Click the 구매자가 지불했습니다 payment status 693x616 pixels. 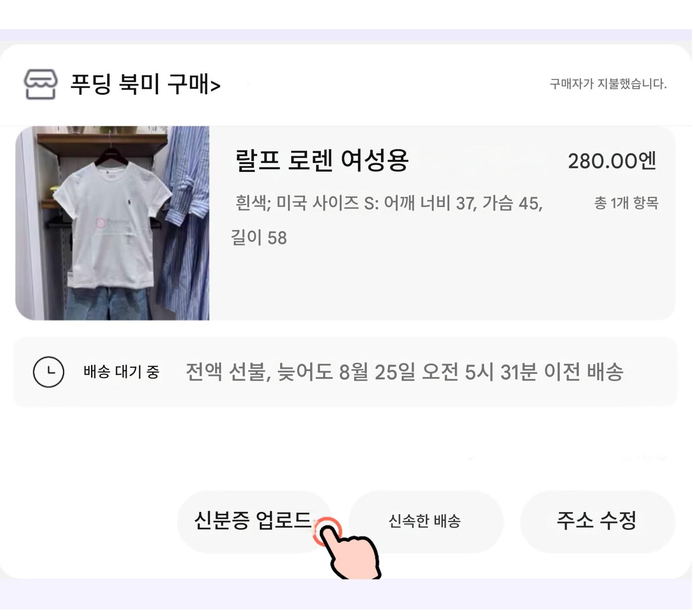click(607, 84)
